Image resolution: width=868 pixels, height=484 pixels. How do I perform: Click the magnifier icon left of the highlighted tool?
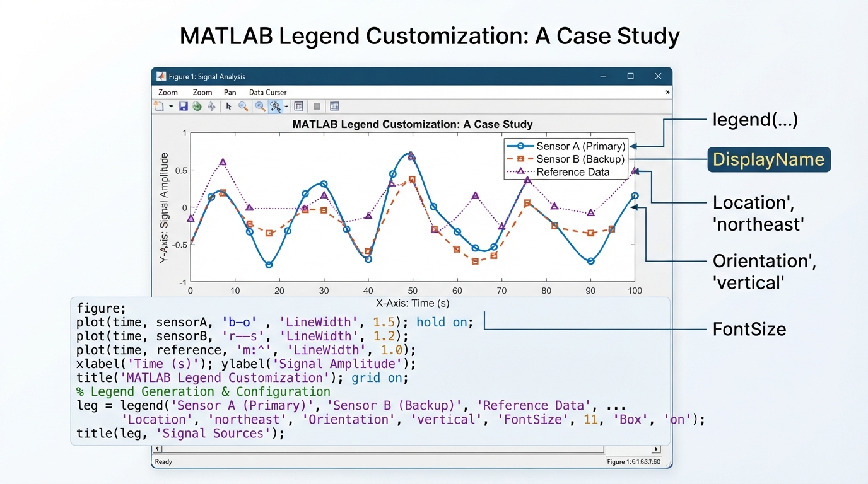[260, 107]
